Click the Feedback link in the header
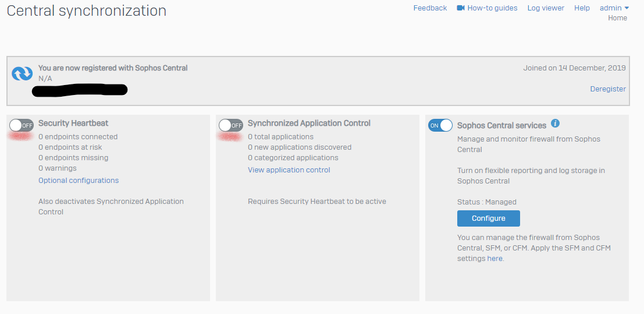 [x=430, y=8]
